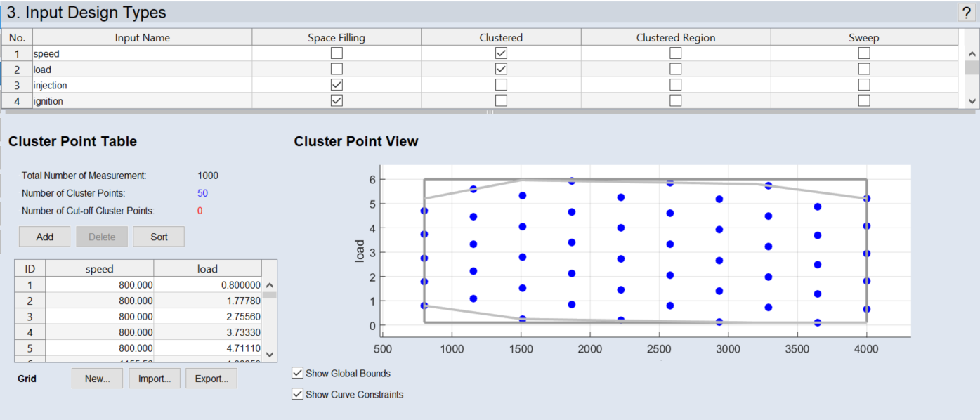Image resolution: width=980 pixels, height=420 pixels.
Task: Export the grid
Action: [211, 379]
